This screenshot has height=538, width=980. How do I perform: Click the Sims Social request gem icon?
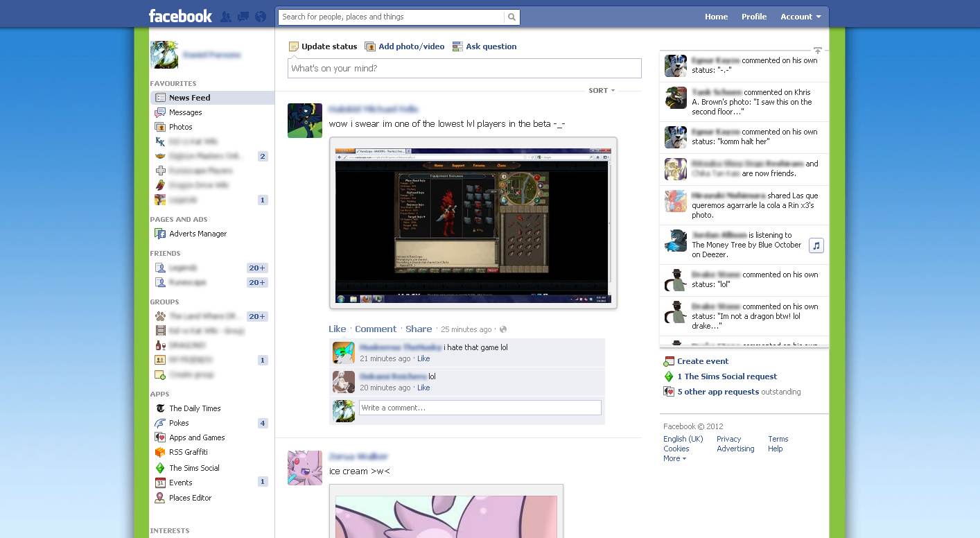669,376
